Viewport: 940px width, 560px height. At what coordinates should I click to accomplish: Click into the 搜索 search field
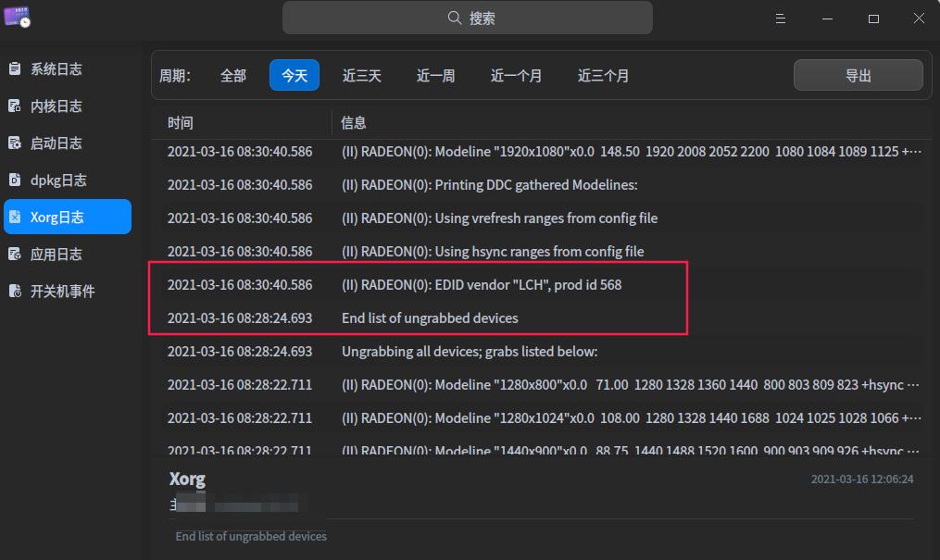[468, 18]
